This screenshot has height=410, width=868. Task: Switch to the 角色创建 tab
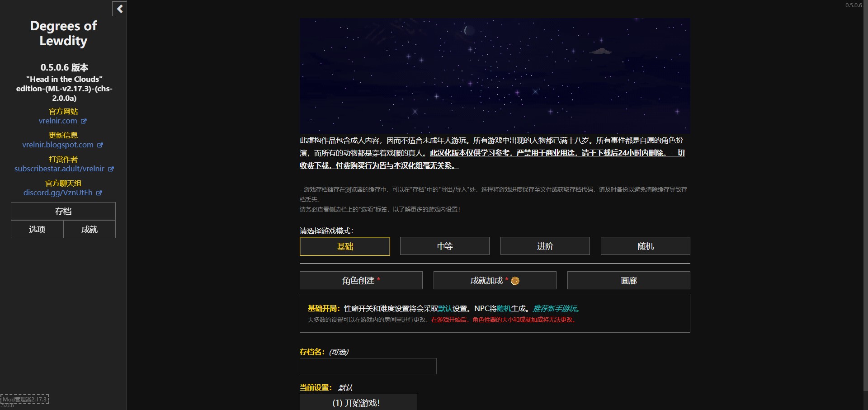coord(361,280)
